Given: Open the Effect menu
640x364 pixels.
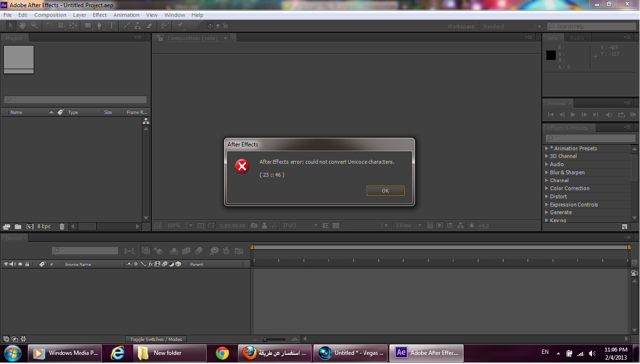Looking at the screenshot, I should coord(100,15).
